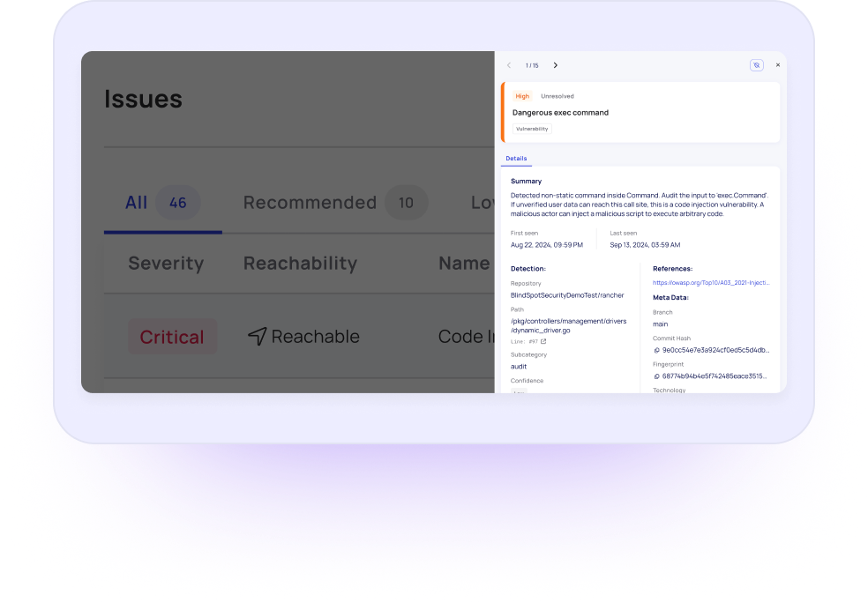The image size is (868, 603).
Task: Copy the Commit Hash value
Action: (x=656, y=350)
